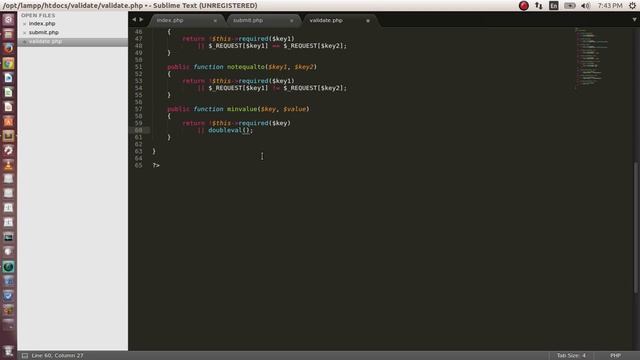This screenshot has height=360, width=640.
Task: Launch Google Chrome from the dock
Action: point(8,63)
